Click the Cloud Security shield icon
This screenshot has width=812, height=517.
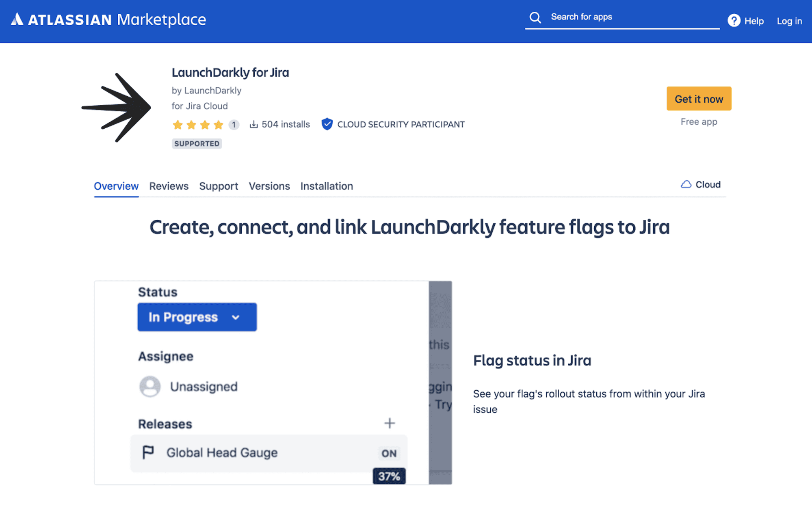tap(327, 124)
